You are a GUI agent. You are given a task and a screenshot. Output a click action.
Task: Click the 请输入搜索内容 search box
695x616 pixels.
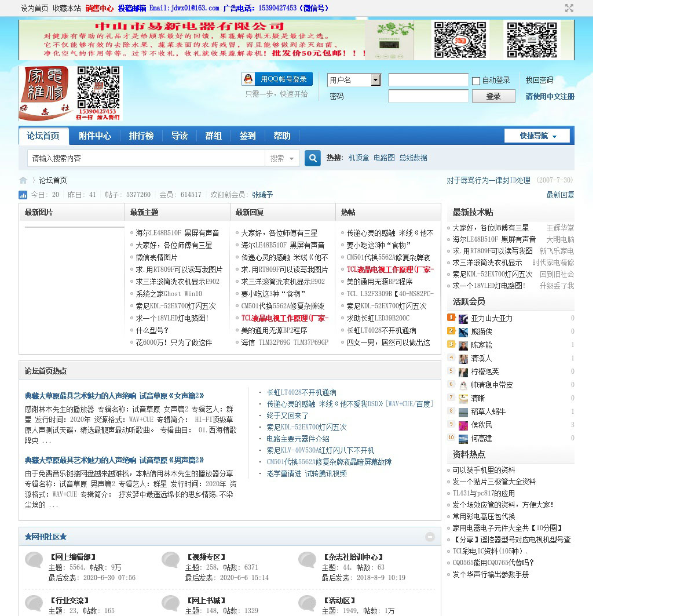click(146, 158)
